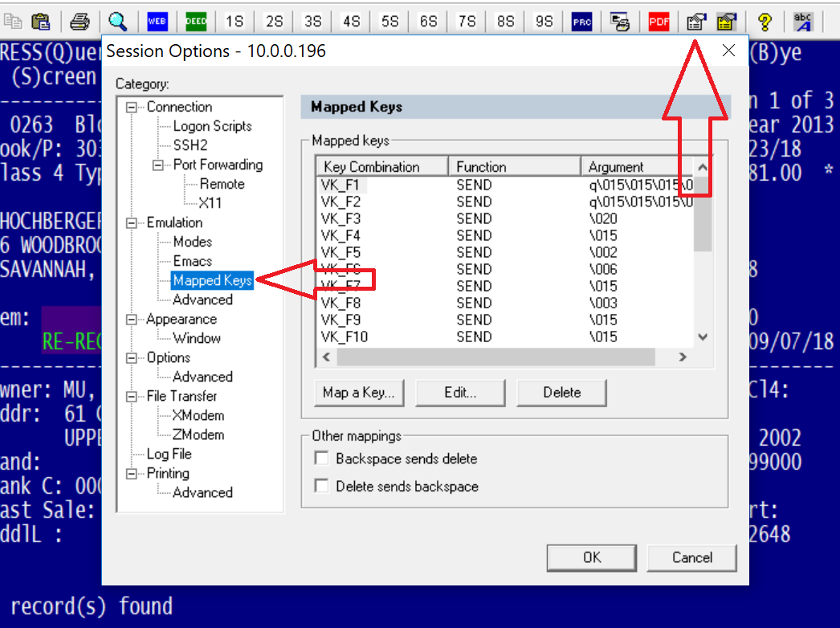Open Global Options yellow toolbar icon
Image resolution: width=840 pixels, height=628 pixels.
tap(727, 22)
